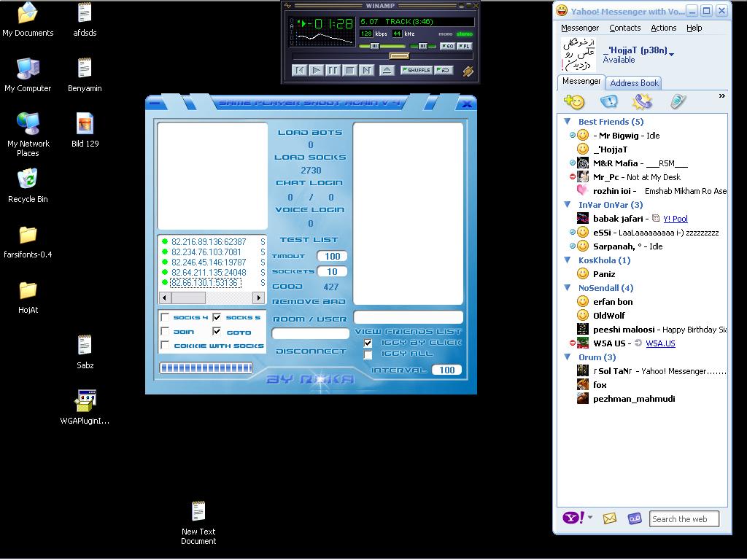Switch to Messenger tab
The image size is (747, 560).
tap(581, 82)
